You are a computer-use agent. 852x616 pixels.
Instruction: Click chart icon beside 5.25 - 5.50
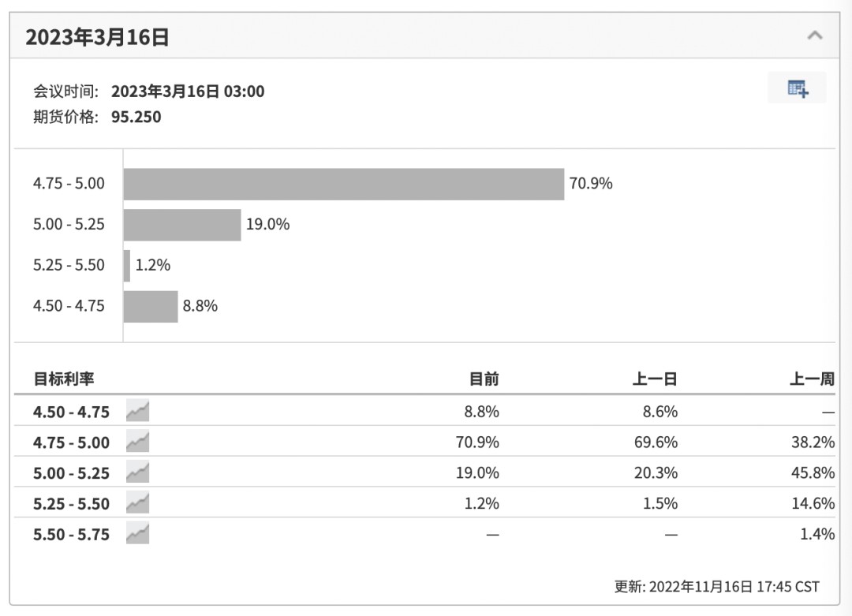tap(137, 503)
